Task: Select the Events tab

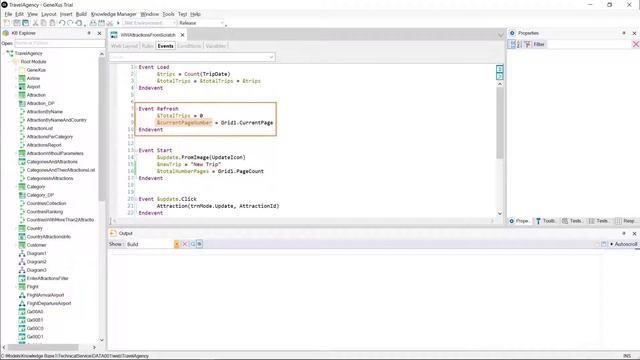Action: (165, 46)
